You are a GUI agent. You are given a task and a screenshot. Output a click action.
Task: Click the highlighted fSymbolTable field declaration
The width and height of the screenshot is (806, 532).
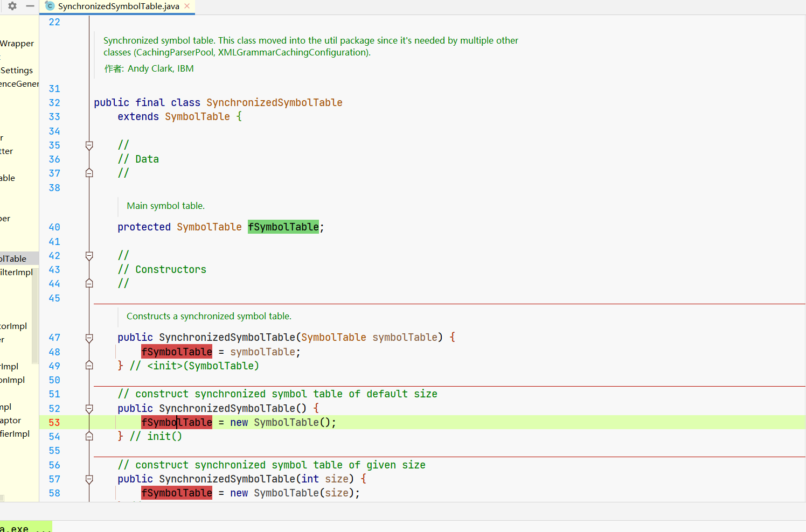(283, 227)
